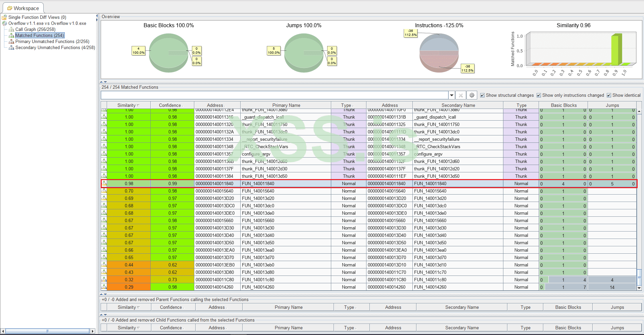Toggle Show only instructions changed checkbox
The image size is (644, 335).
pos(539,95)
